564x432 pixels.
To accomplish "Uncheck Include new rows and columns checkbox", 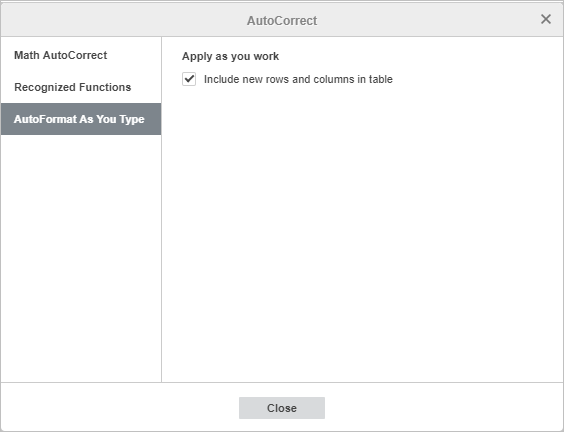I will click(x=189, y=79).
